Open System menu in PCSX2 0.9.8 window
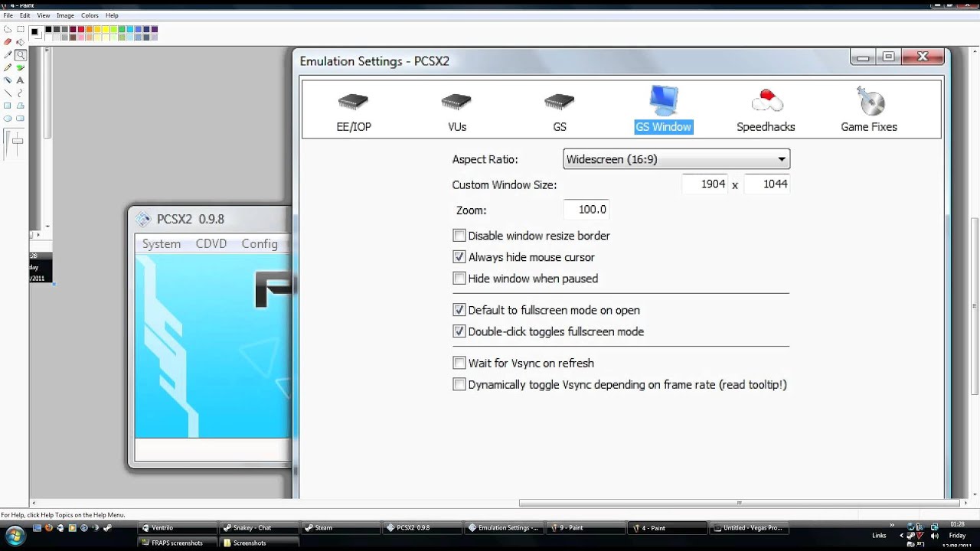Viewport: 980px width, 551px height. click(162, 243)
